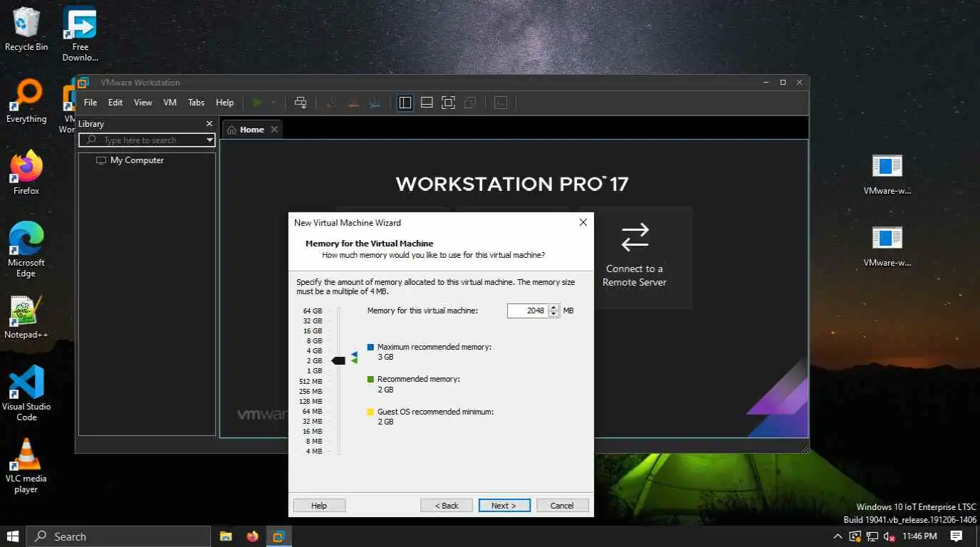Click the taskbar Search box
980x547 pixels.
pyautogui.click(x=118, y=536)
